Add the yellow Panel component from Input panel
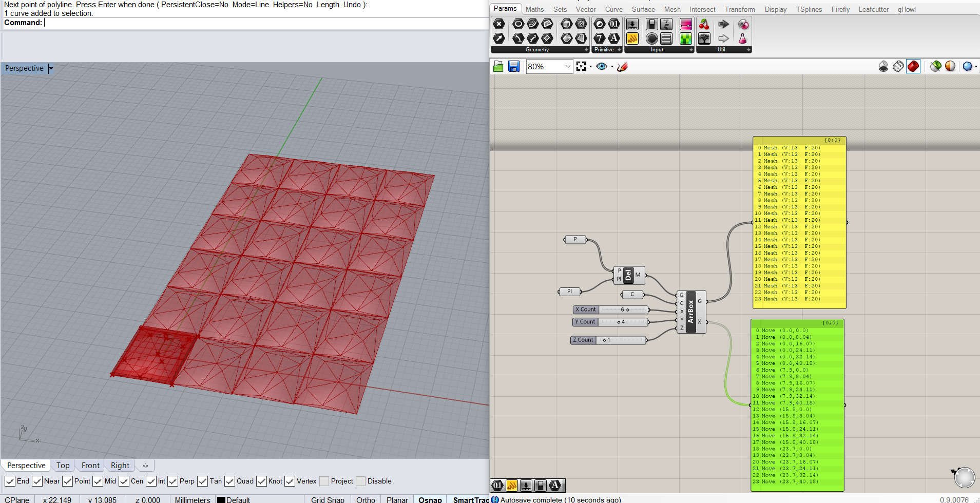980x503 pixels. (632, 38)
